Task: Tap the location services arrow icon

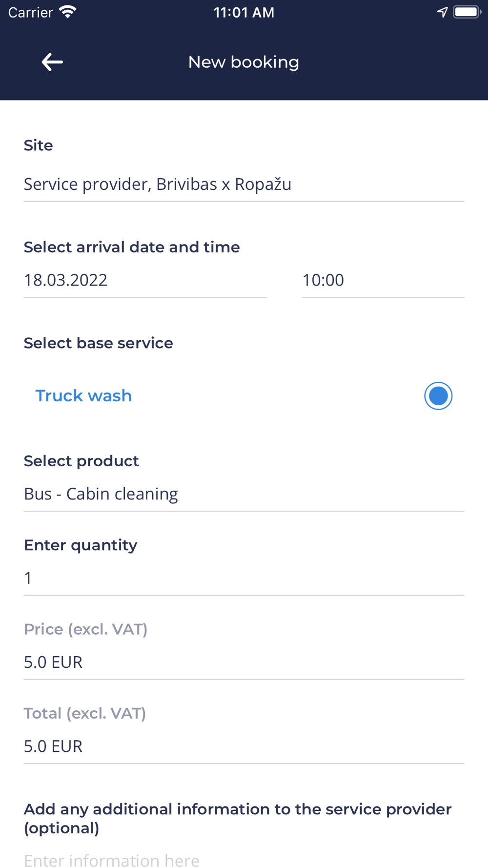Action: [442, 12]
